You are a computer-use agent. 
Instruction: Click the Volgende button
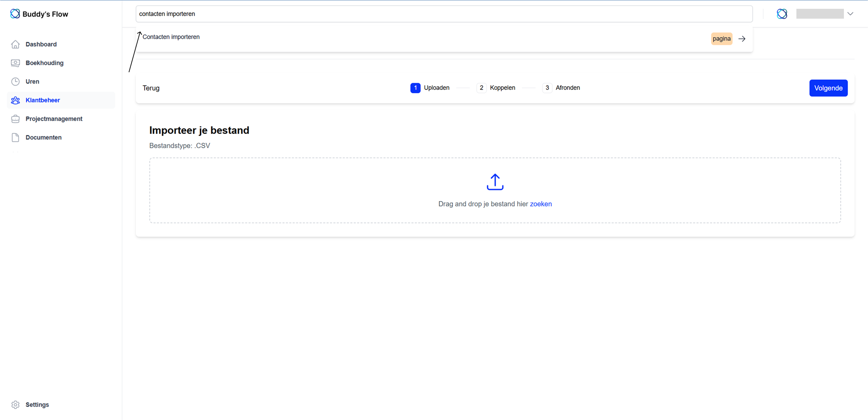[828, 88]
